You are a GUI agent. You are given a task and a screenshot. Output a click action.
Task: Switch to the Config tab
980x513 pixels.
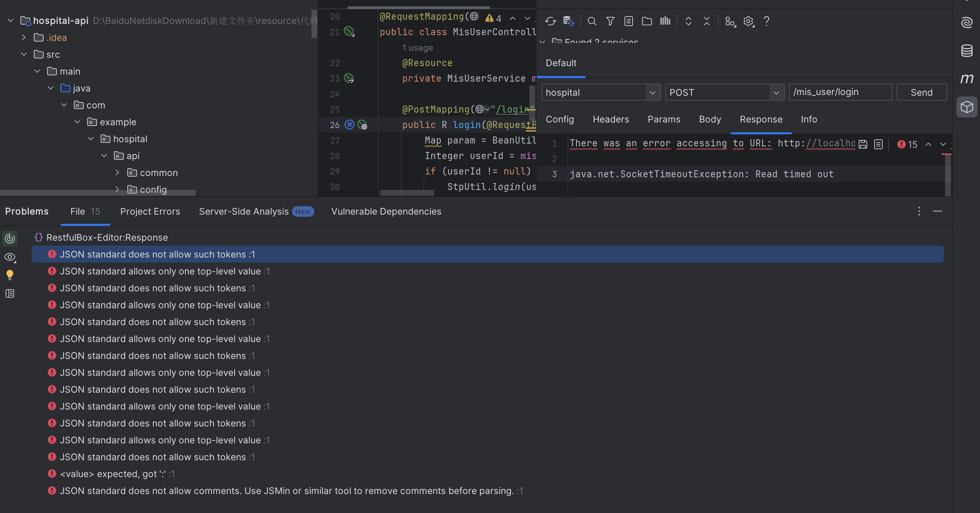[559, 120]
